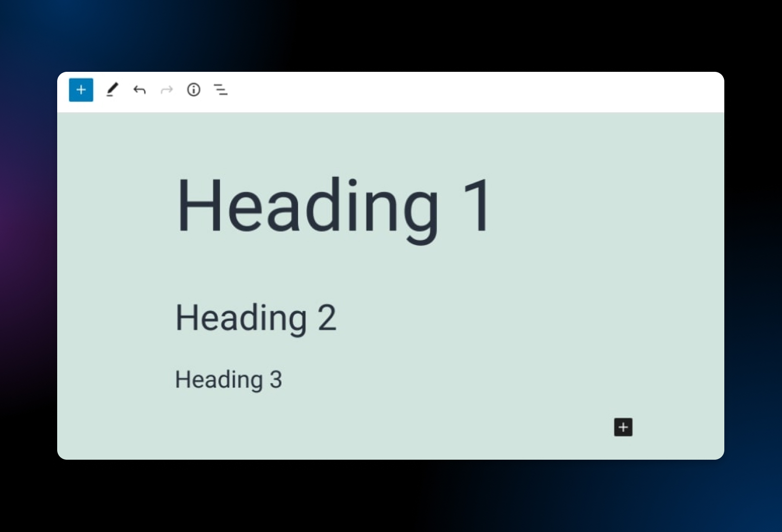This screenshot has height=532, width=782.
Task: Click the greyed-out redo arrow
Action: click(x=167, y=90)
